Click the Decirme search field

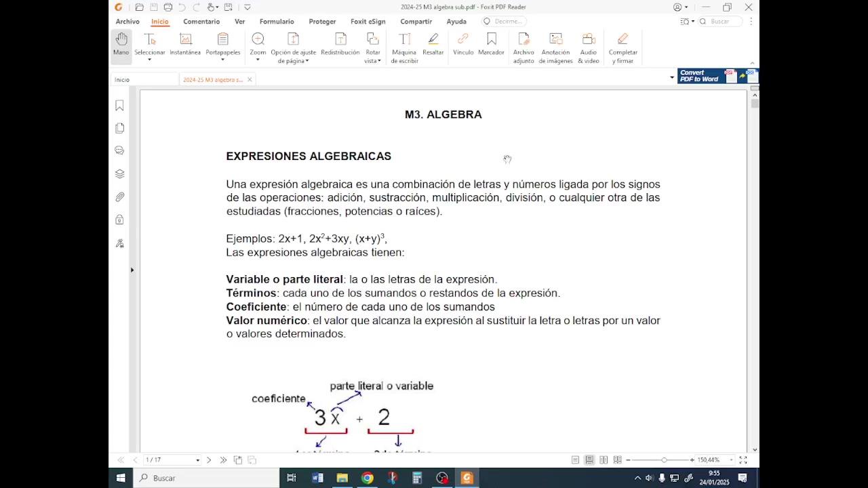504,22
